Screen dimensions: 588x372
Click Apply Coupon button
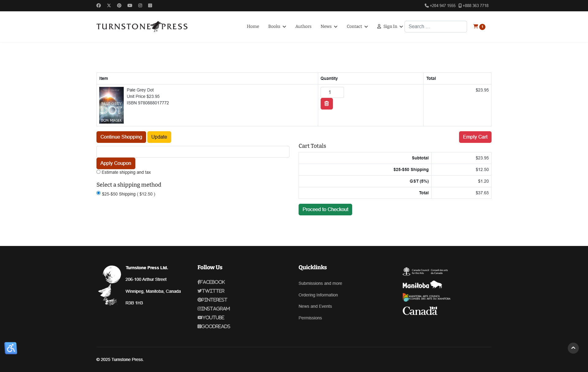(116, 163)
